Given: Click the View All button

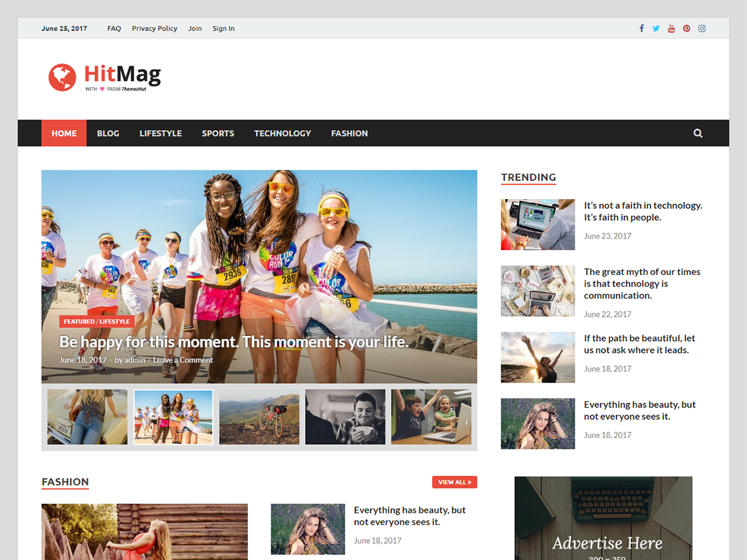Looking at the screenshot, I should coord(454,482).
